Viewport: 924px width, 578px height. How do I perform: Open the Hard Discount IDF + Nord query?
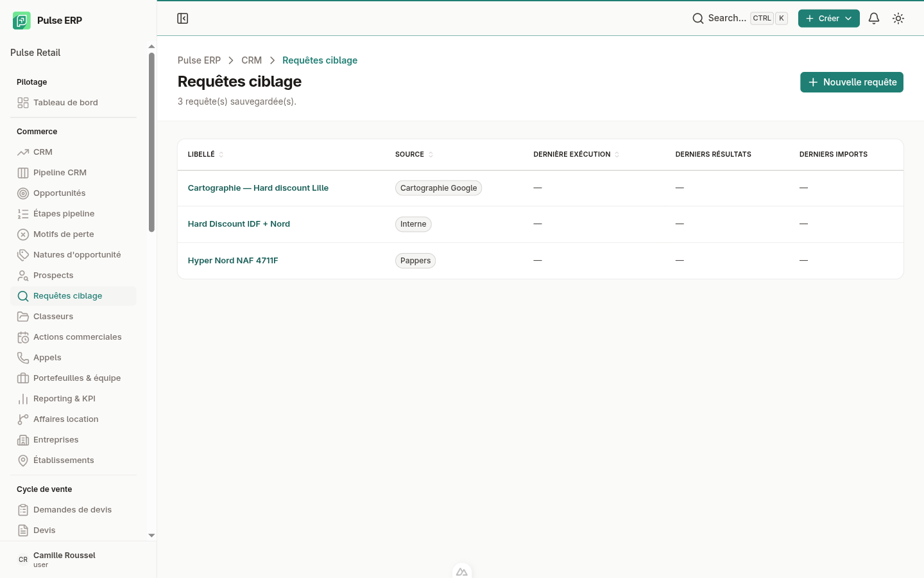239,224
